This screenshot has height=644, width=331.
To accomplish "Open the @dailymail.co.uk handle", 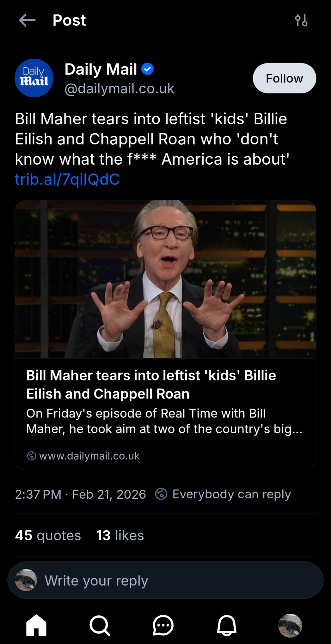I will coord(119,89).
